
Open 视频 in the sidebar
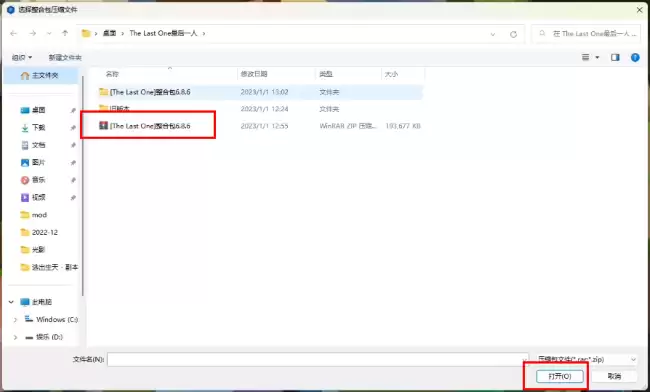click(x=38, y=197)
